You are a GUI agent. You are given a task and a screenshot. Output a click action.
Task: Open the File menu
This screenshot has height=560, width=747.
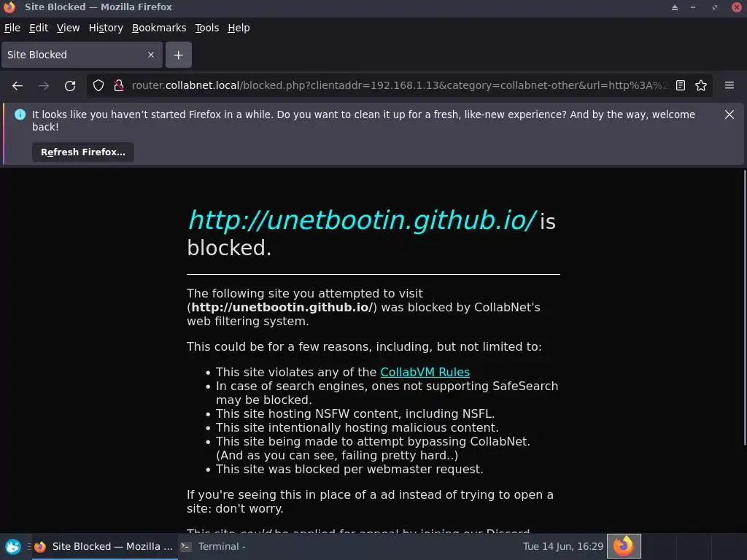click(12, 28)
